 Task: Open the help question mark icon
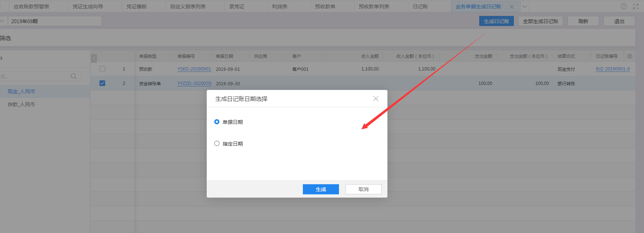624,7
